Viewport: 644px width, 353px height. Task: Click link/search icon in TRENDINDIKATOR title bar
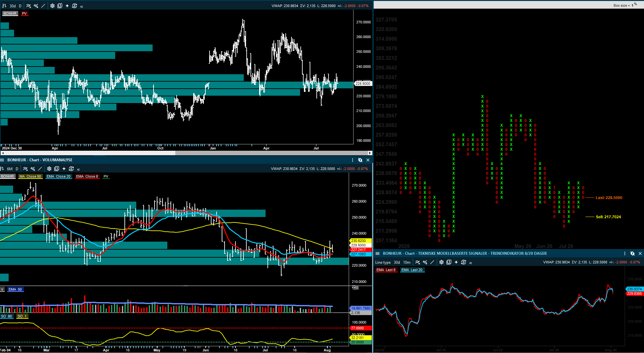click(x=632, y=253)
